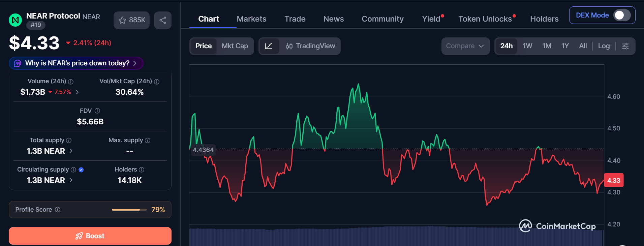644x246 pixels.
Task: Click the 4.33 current price marker
Action: coord(614,180)
